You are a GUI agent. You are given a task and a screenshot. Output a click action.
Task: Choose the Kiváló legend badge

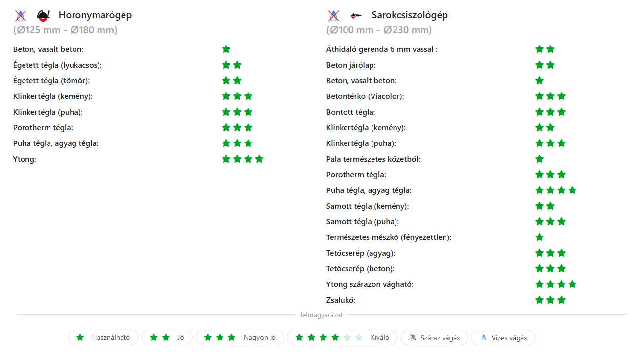point(342,338)
